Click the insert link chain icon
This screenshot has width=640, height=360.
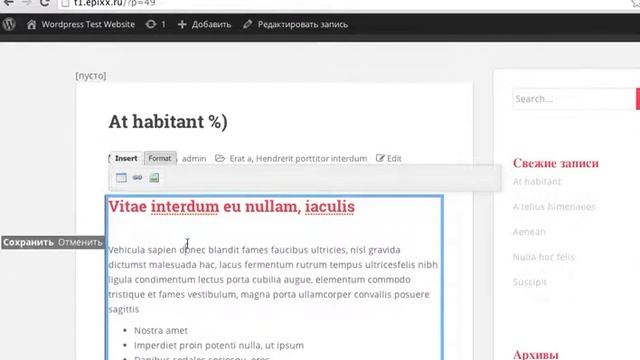(x=138, y=178)
